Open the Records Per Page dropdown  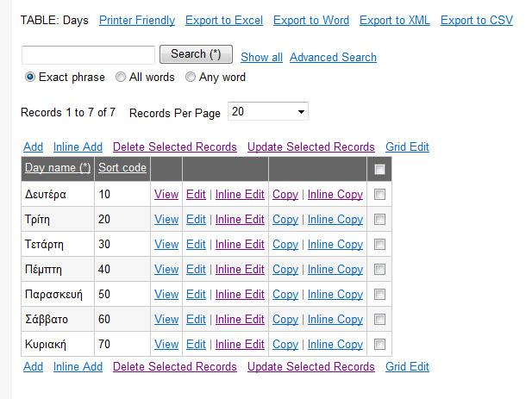268,111
